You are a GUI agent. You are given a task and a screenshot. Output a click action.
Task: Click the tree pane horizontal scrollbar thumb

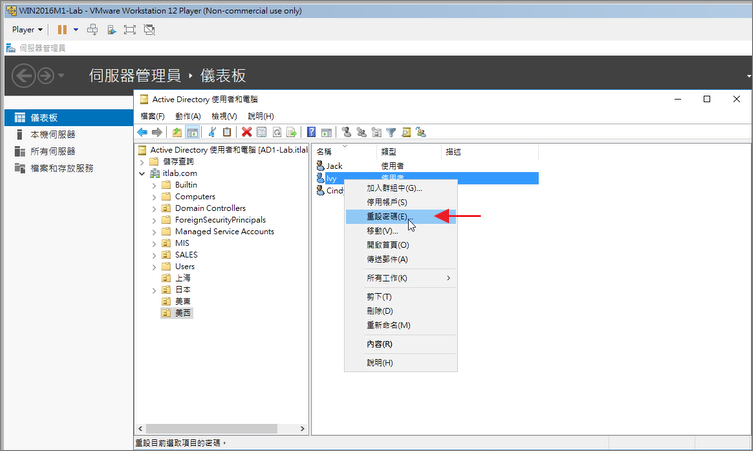[212, 428]
